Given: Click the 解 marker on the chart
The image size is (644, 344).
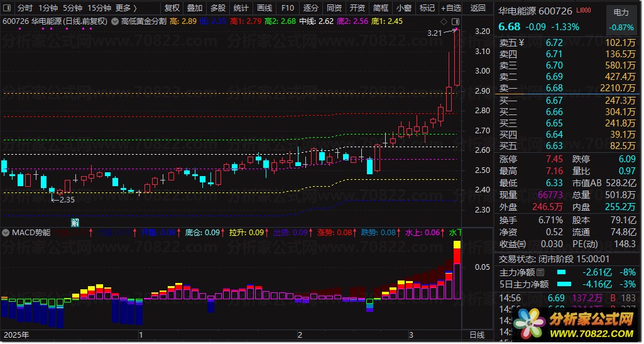Looking at the screenshot, I should [x=75, y=223].
